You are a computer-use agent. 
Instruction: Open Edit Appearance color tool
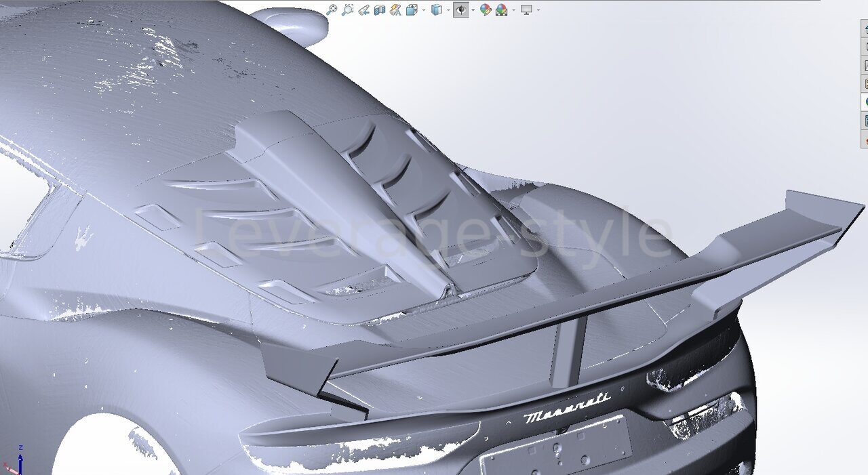click(486, 9)
